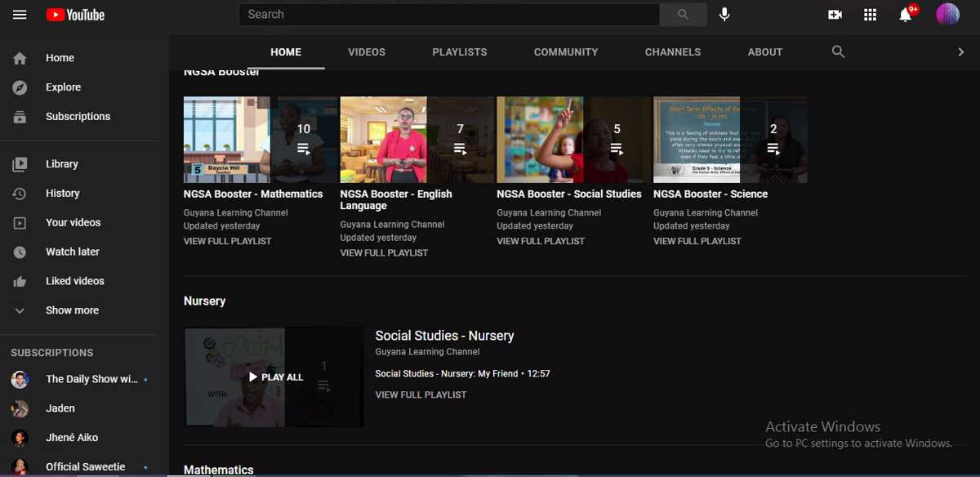Open the Create video camera icon
980x477 pixels.
835,15
